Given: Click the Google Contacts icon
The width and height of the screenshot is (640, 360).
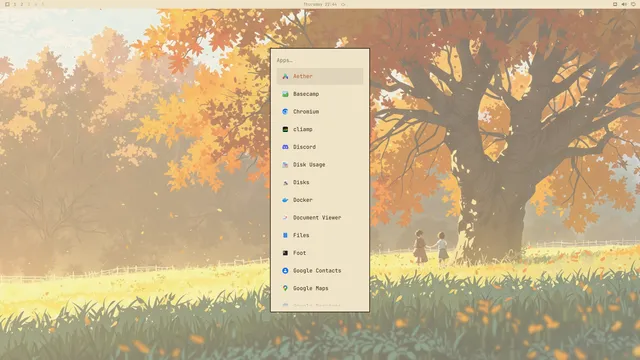Looking at the screenshot, I should 285,271.
